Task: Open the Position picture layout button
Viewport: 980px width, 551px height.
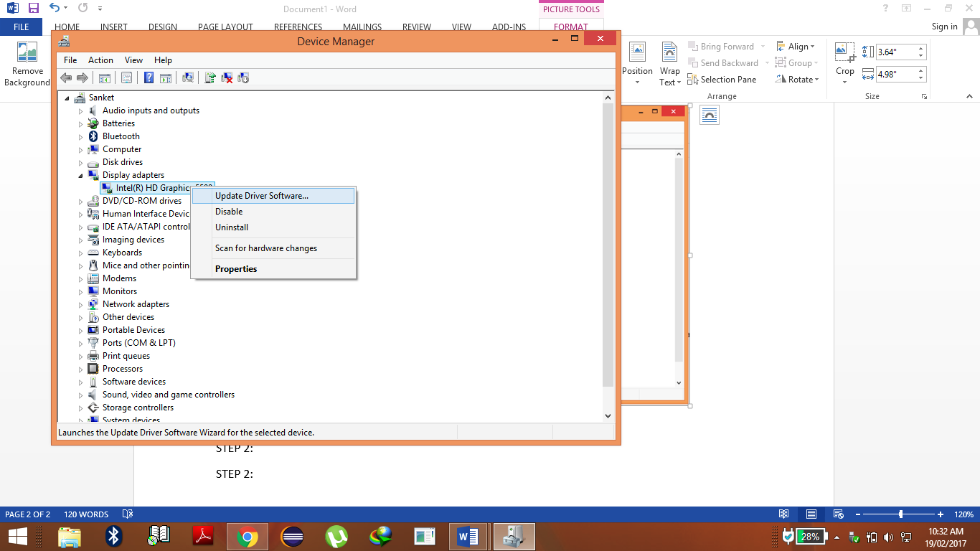Action: pyautogui.click(x=637, y=65)
